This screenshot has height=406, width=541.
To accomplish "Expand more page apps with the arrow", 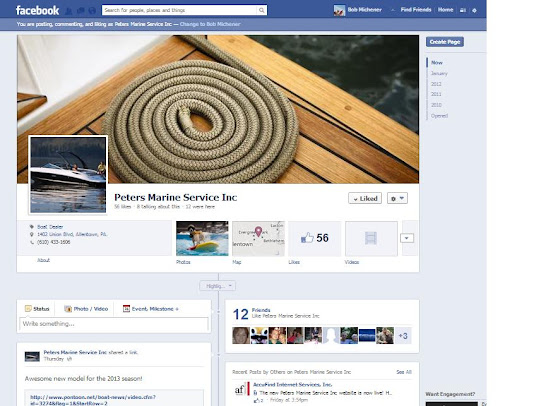I will tap(407, 238).
